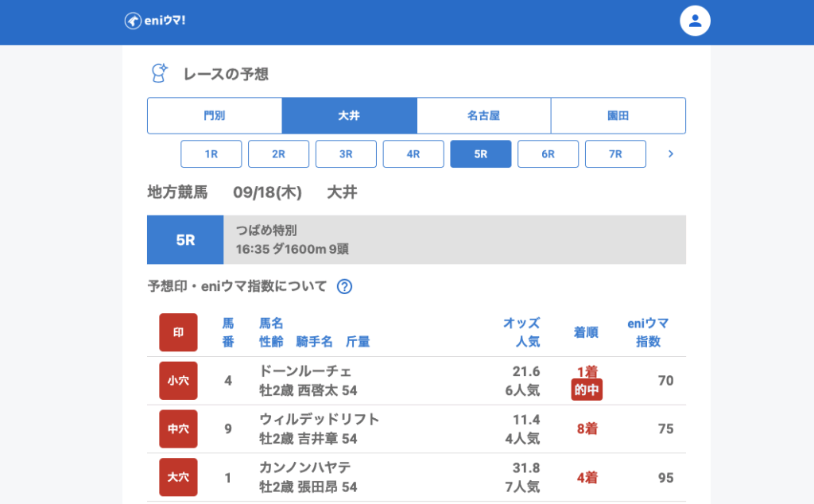This screenshot has height=504, width=814.
Task: Click the 中穴 mark badge
Action: click(178, 429)
